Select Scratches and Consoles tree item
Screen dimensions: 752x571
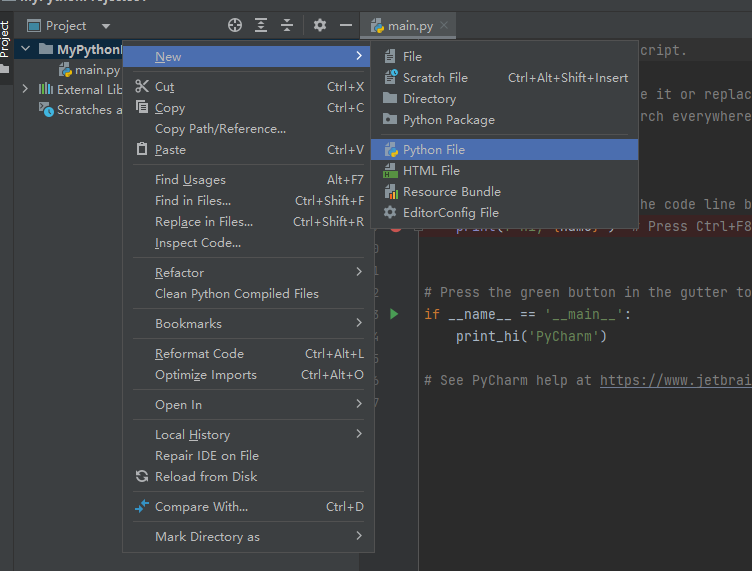[80, 110]
